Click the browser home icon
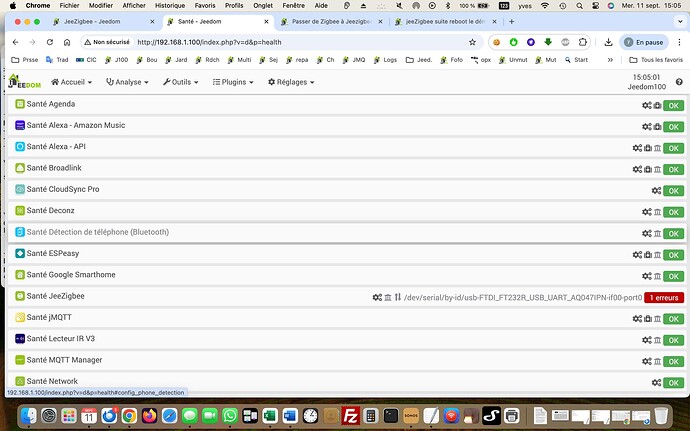 67,42
